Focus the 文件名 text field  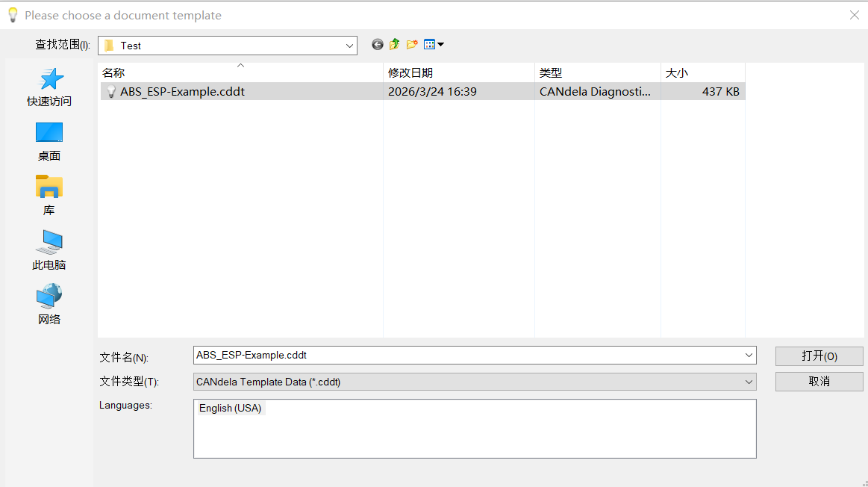point(468,355)
